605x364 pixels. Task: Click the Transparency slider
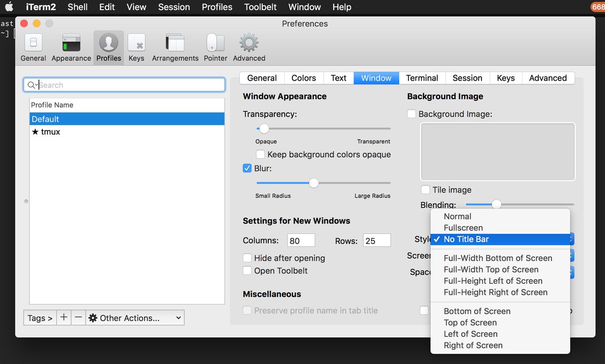[x=323, y=129]
